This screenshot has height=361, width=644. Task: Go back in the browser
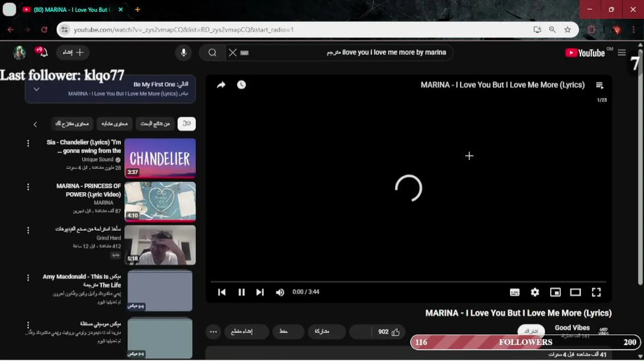click(x=11, y=30)
